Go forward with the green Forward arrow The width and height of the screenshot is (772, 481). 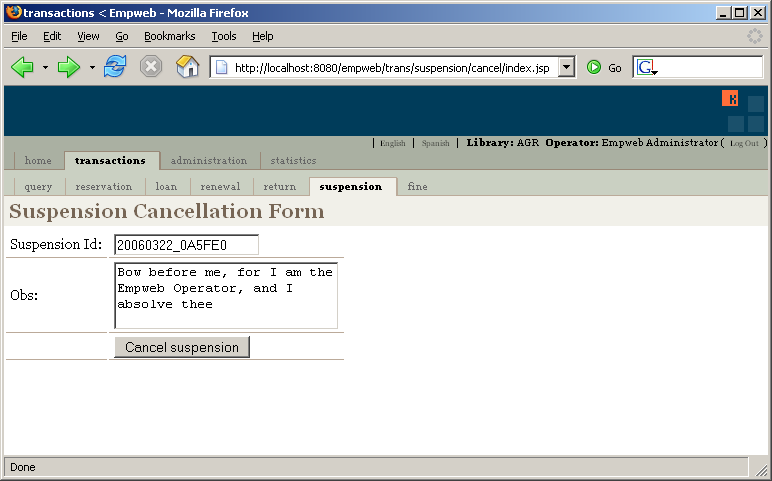(68, 67)
